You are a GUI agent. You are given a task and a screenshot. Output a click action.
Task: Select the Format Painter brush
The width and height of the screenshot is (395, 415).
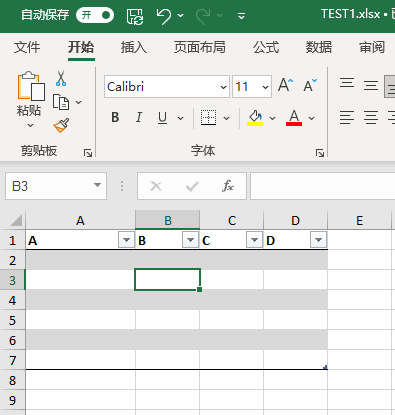pos(61,126)
